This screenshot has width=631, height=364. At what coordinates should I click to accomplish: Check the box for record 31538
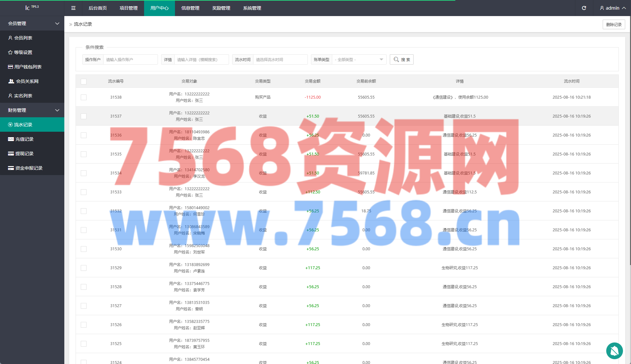coord(84,97)
